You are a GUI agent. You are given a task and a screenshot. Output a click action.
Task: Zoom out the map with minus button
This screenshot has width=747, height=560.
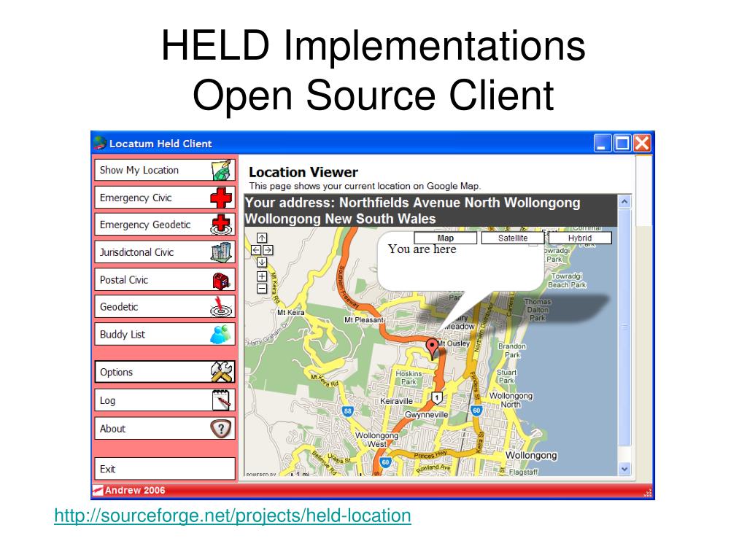[262, 288]
